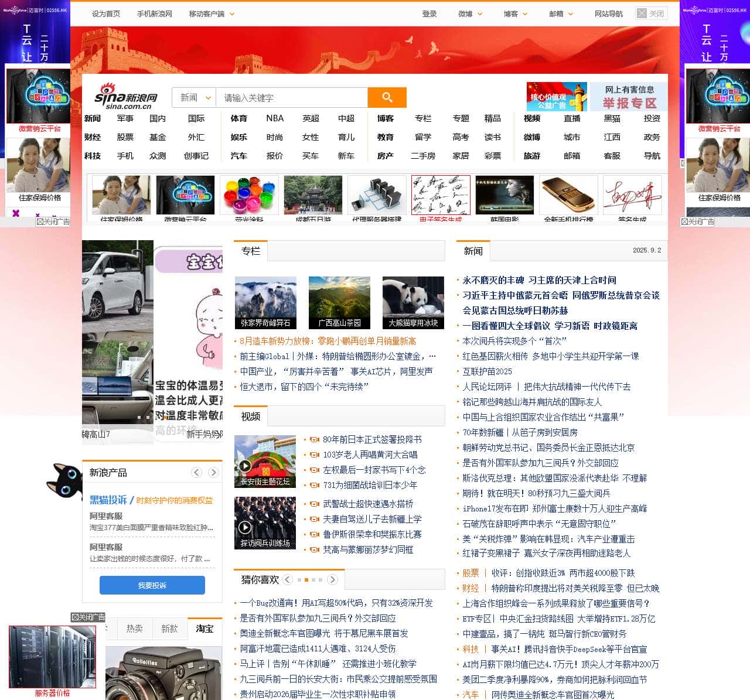This screenshot has width=750, height=700.
Task: Close the right side ad via 关闭广告
Action: coord(697,221)
